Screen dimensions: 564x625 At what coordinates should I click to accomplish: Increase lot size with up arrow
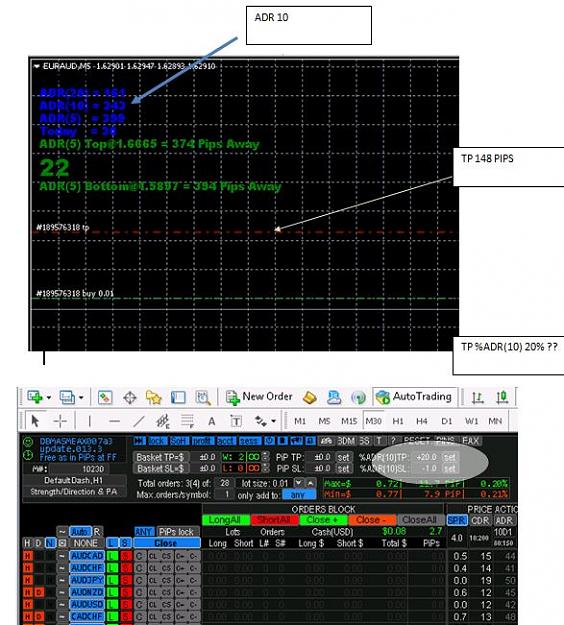click(x=310, y=483)
